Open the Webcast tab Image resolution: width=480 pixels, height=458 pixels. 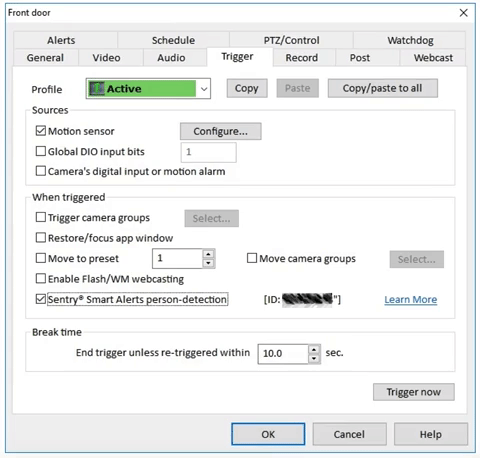tap(433, 58)
